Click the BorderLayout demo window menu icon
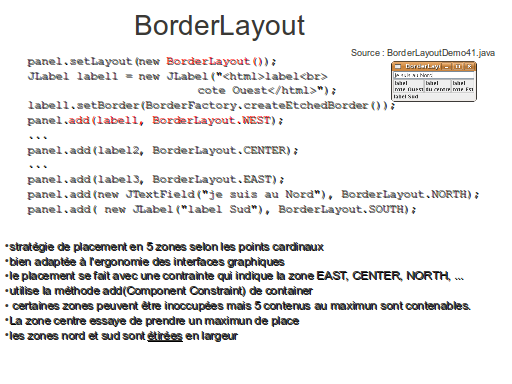The image size is (512, 384). pyautogui.click(x=398, y=66)
